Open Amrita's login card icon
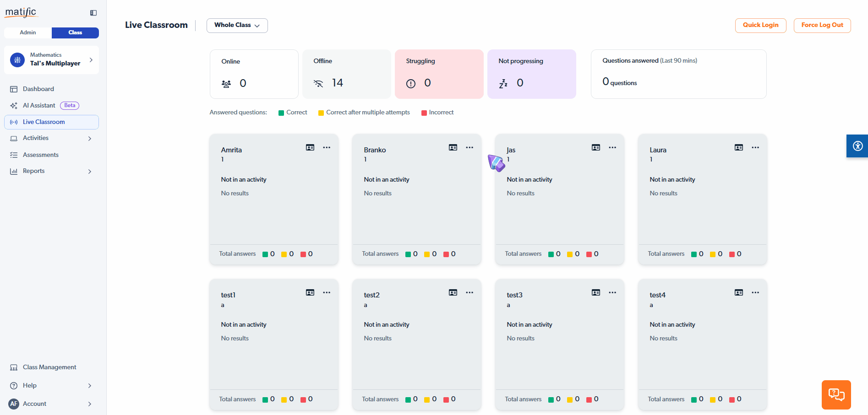 tap(310, 147)
